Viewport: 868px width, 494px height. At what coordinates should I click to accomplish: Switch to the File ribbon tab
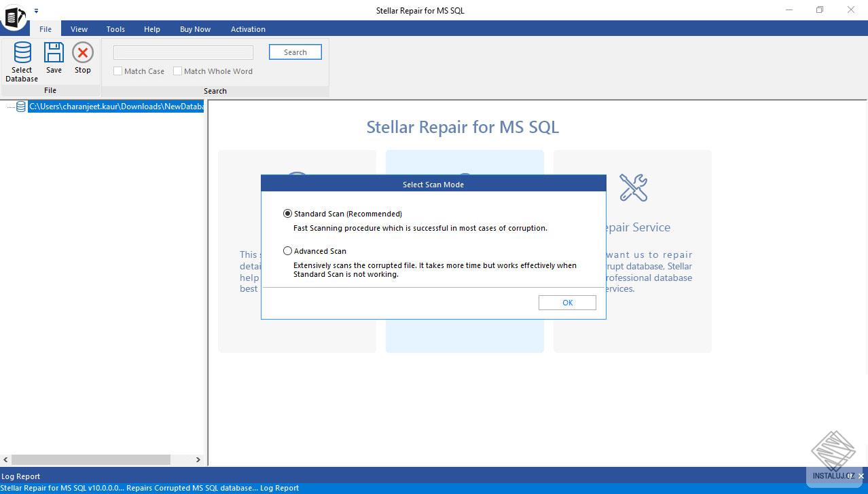(x=46, y=29)
